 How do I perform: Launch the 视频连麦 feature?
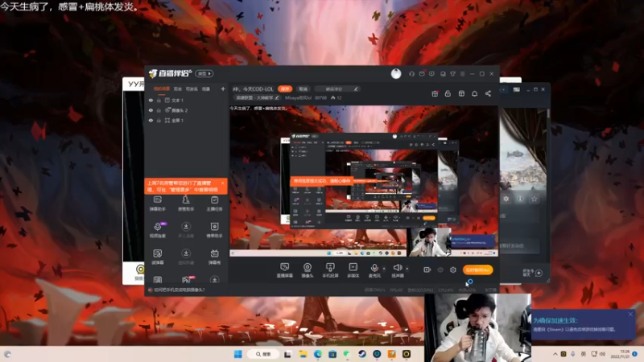tap(157, 230)
